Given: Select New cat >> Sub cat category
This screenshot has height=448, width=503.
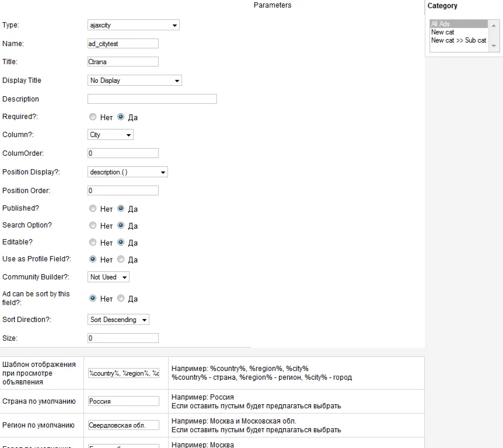Looking at the screenshot, I should (x=458, y=40).
